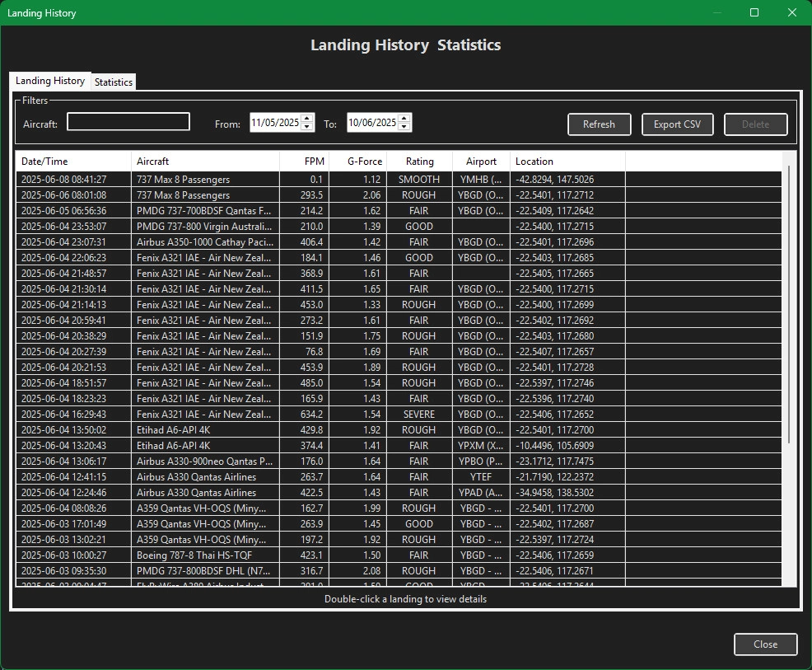Click the Airport column header
812x670 pixels.
tap(481, 162)
